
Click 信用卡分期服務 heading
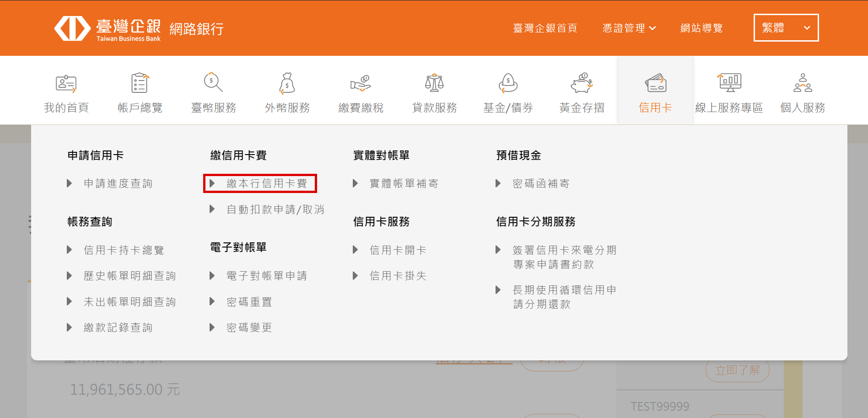point(536,222)
